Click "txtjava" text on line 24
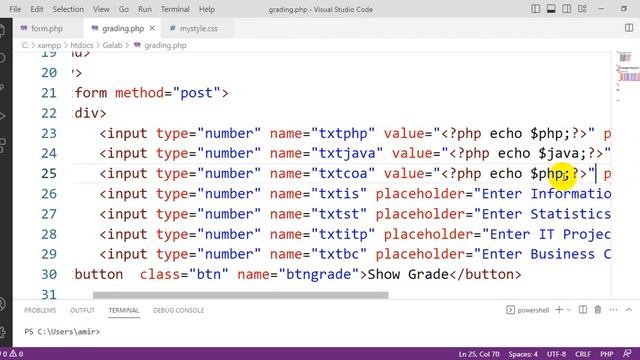This screenshot has height=360, width=640. click(347, 153)
